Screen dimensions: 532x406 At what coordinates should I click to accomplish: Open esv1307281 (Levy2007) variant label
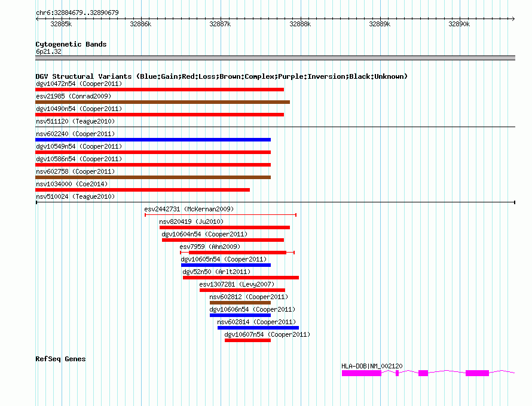(237, 284)
